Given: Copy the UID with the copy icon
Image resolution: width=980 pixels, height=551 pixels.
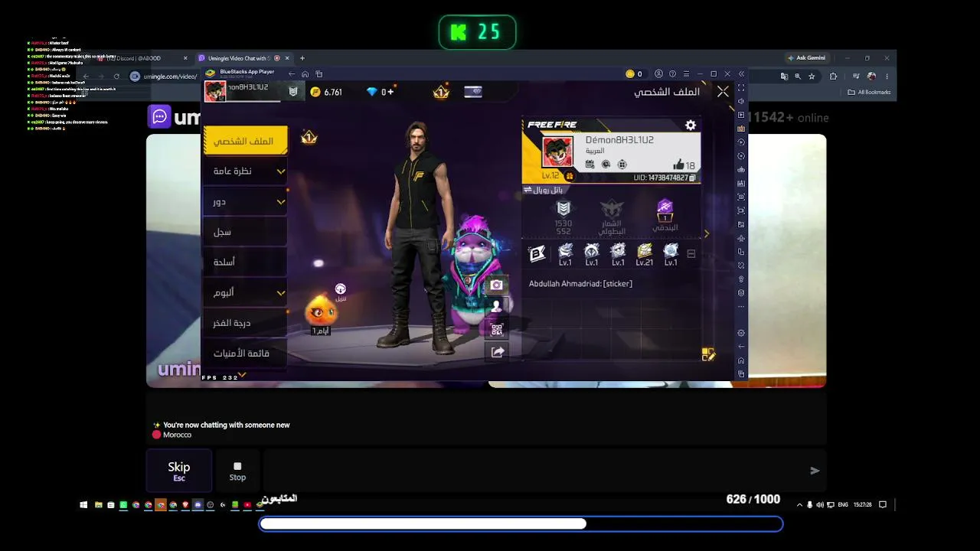Looking at the screenshot, I should pos(693,178).
